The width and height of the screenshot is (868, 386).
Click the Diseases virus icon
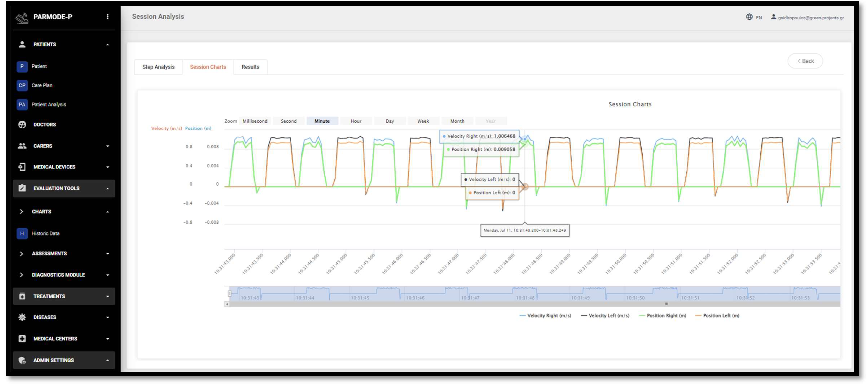coord(22,317)
